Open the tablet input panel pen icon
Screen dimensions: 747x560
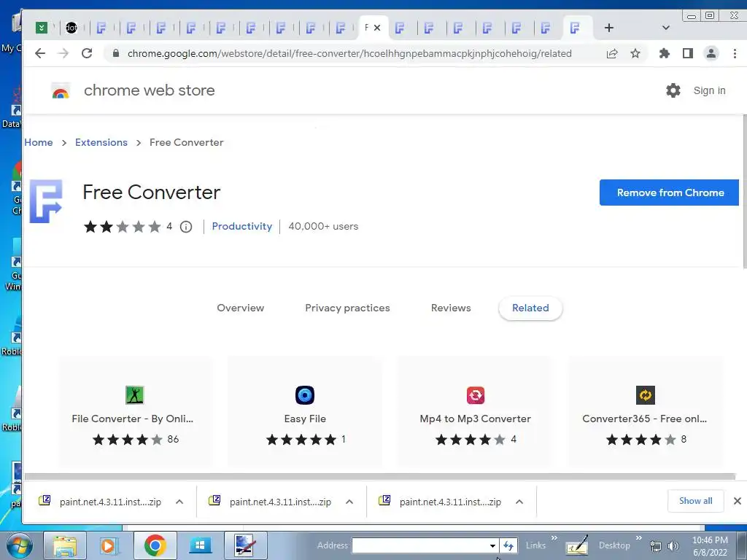[577, 545]
